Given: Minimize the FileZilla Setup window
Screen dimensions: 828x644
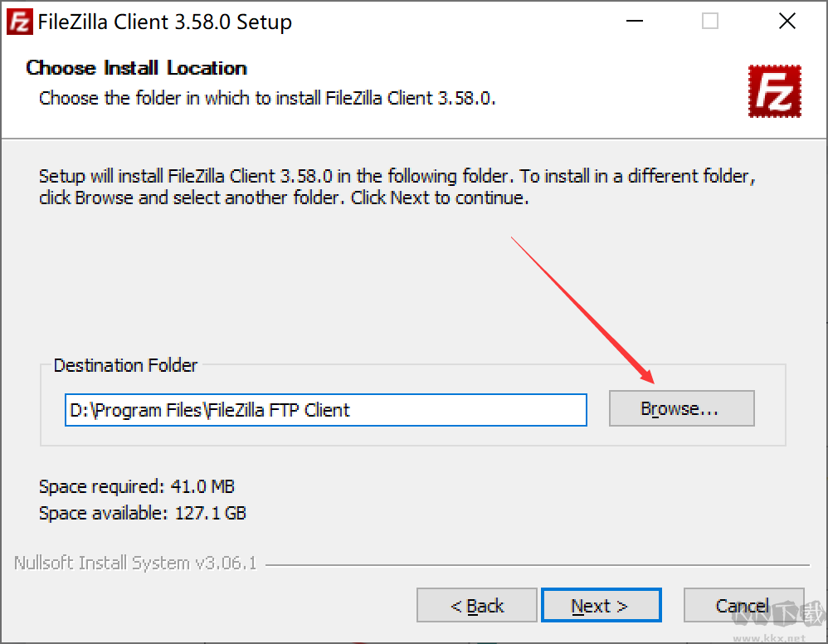Looking at the screenshot, I should [x=634, y=21].
